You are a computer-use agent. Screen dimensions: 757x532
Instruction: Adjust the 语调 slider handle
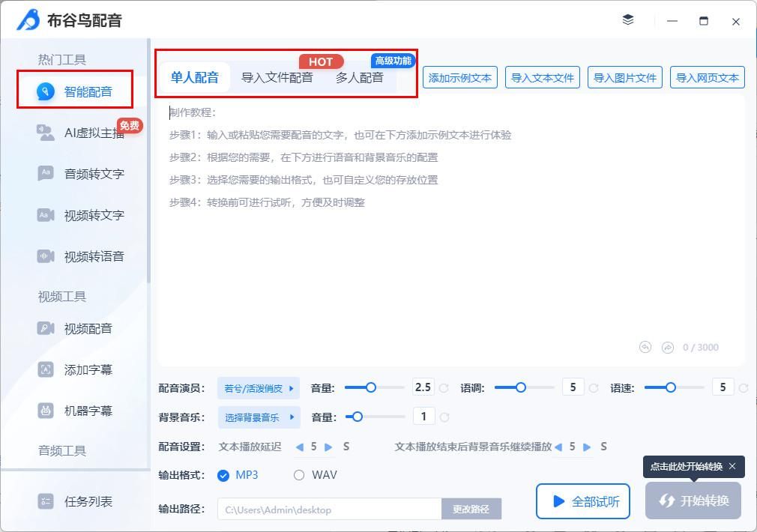click(520, 387)
